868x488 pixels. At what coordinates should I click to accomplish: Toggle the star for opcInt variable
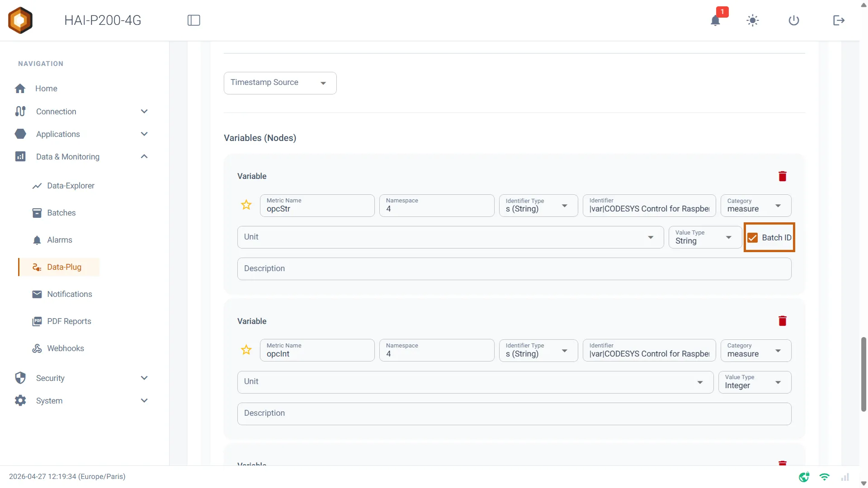246,350
